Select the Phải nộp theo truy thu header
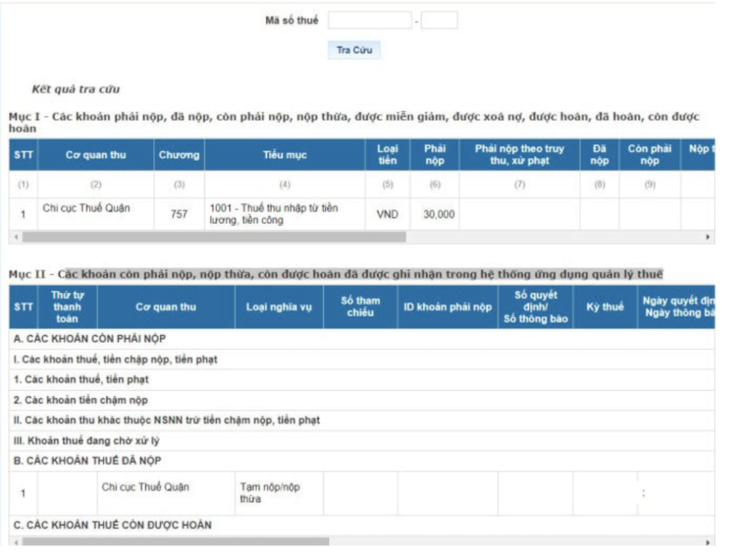The height and width of the screenshot is (560, 747). pos(519,155)
